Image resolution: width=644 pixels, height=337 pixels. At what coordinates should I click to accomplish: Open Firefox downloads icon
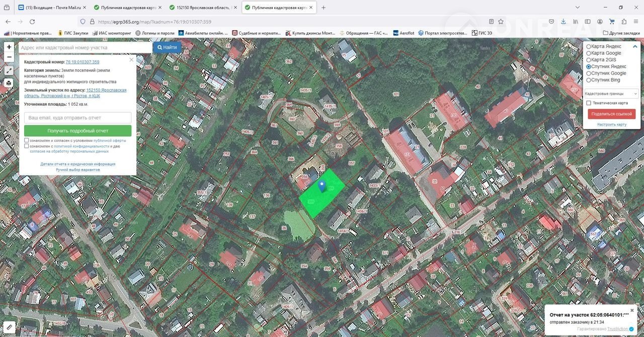[x=563, y=22]
